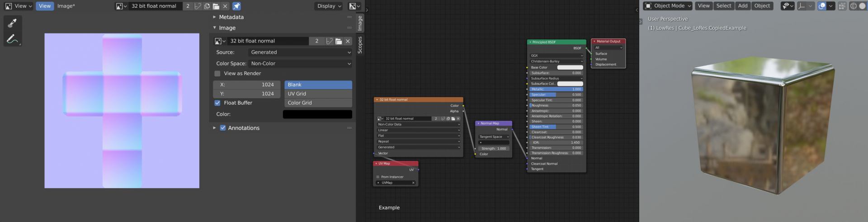Unlink image in Image panel
The width and height of the screenshot is (868, 222).
click(348, 41)
